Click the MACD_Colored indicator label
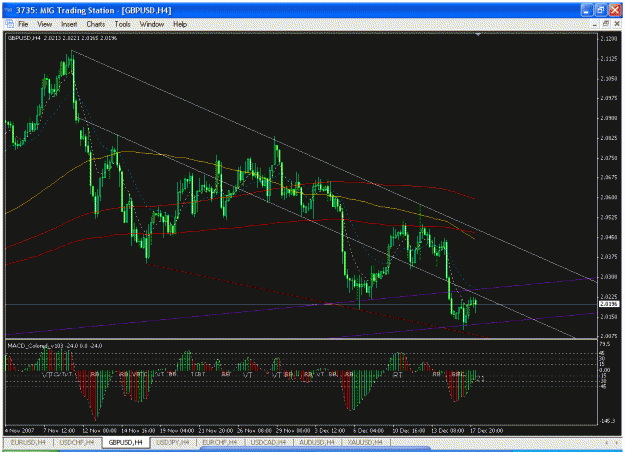 click(x=55, y=346)
